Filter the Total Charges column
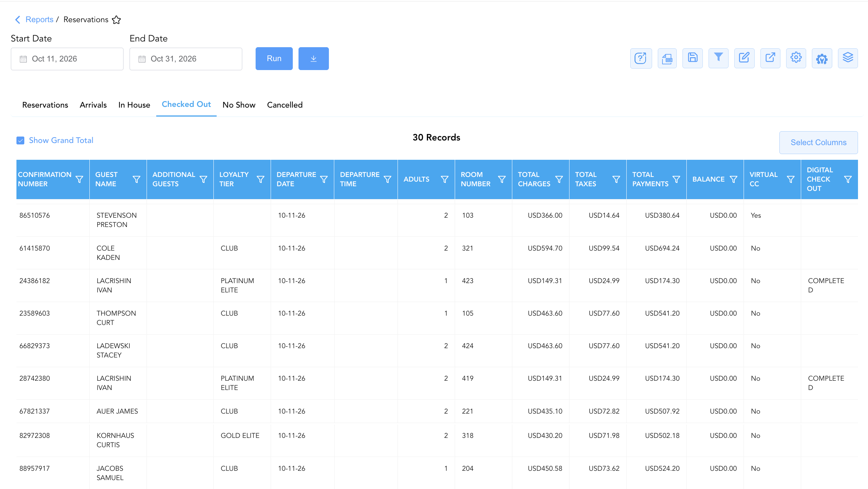The width and height of the screenshot is (868, 489). (559, 179)
